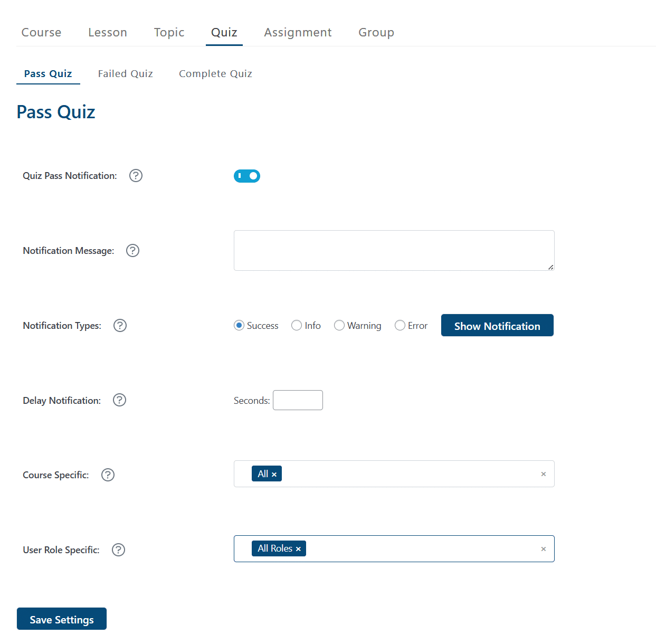Clear all selections in User Role Specific
656x644 pixels.
click(543, 549)
